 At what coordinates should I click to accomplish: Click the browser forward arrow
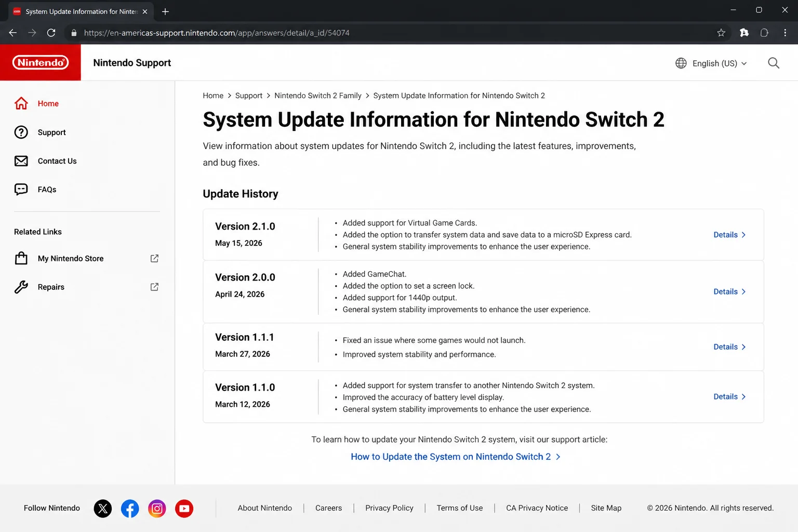click(x=32, y=33)
